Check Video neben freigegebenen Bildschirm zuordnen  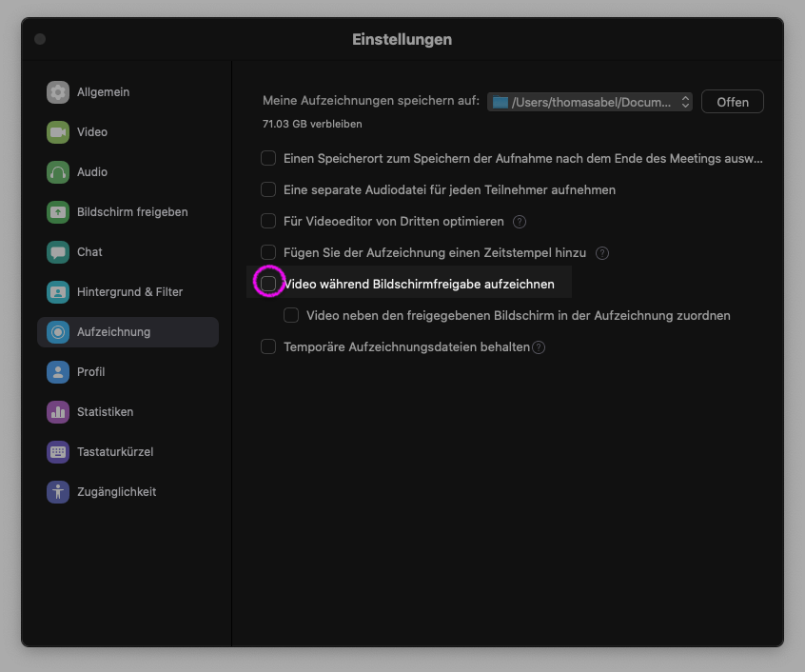pyautogui.click(x=291, y=315)
